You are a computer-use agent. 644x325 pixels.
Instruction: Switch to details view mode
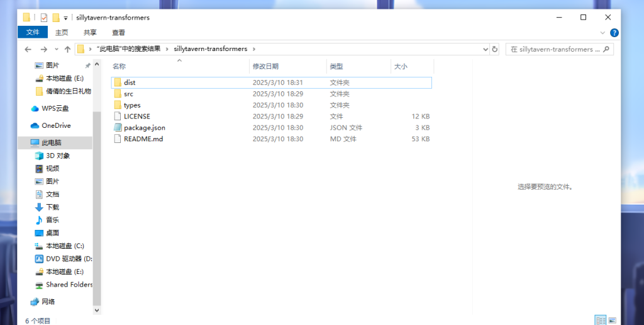pyautogui.click(x=600, y=320)
